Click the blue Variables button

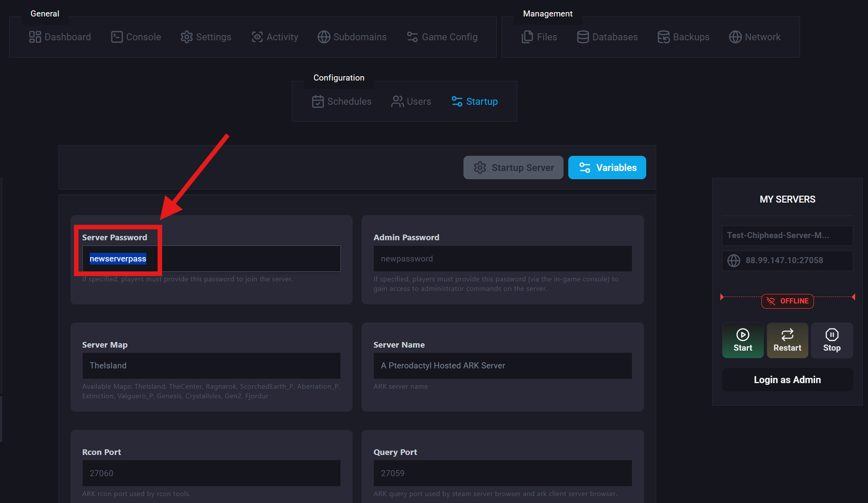(x=607, y=168)
